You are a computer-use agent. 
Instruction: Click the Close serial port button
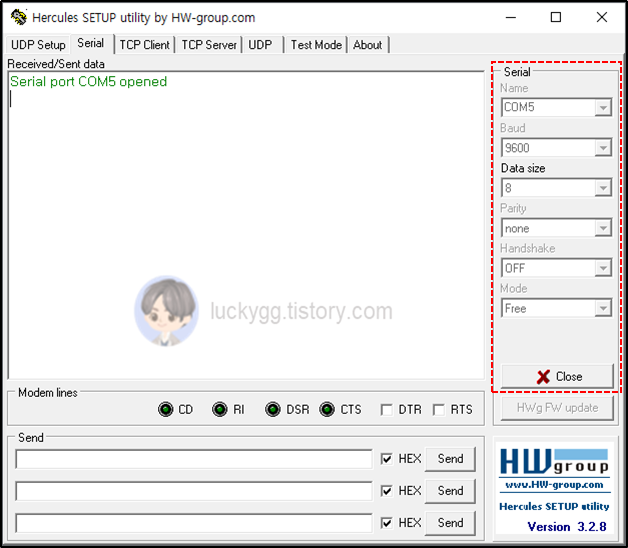pos(557,376)
